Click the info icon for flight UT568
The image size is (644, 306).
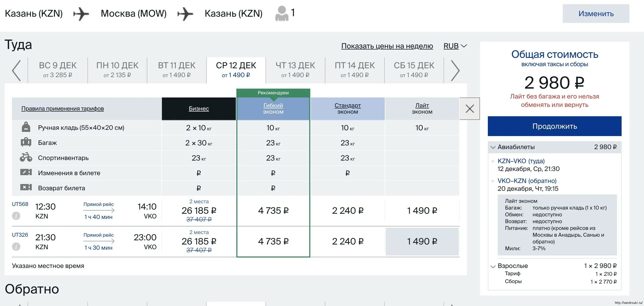click(16, 216)
